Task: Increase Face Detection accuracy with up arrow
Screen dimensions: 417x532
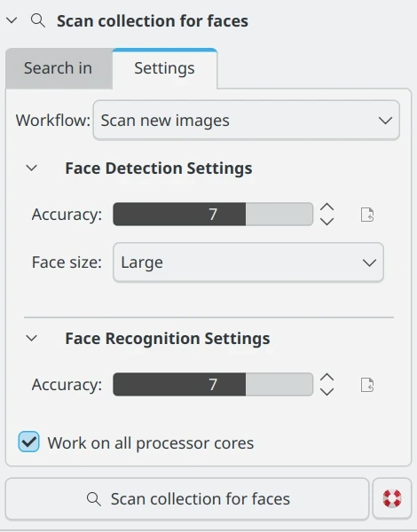Action: click(327, 207)
